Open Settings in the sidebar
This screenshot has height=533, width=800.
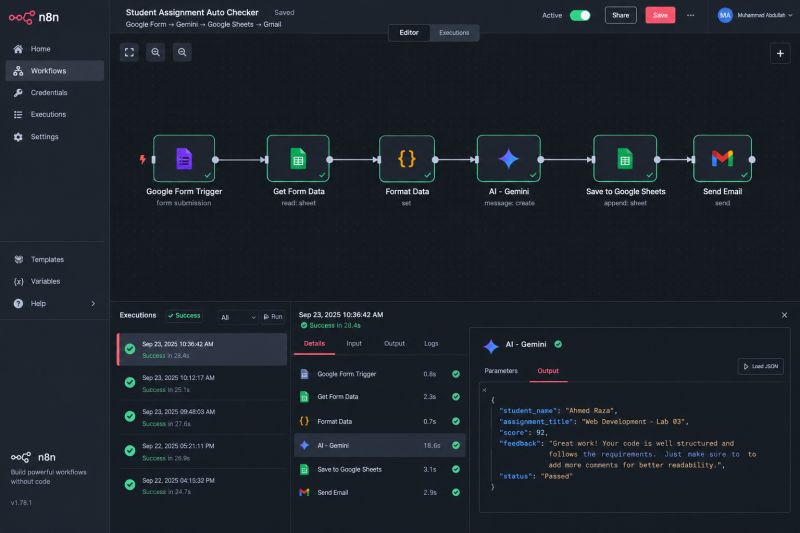[55, 137]
